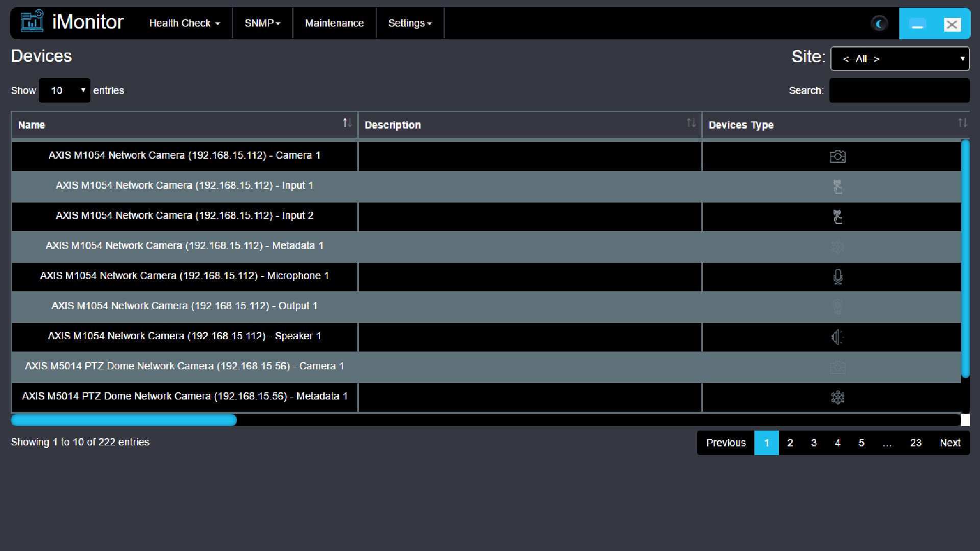Select row AXIS M1054 Output 1
980x551 pixels.
486,307
